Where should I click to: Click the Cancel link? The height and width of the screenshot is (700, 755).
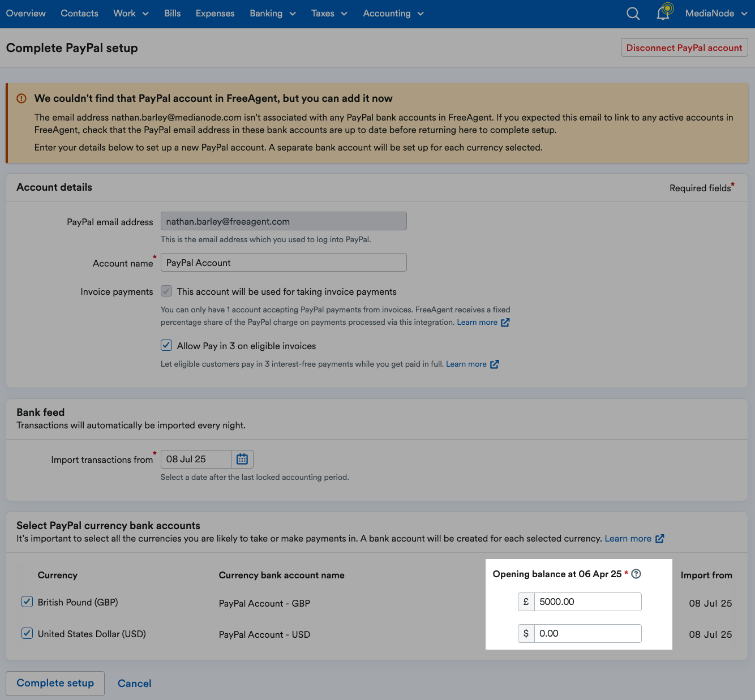tap(135, 684)
